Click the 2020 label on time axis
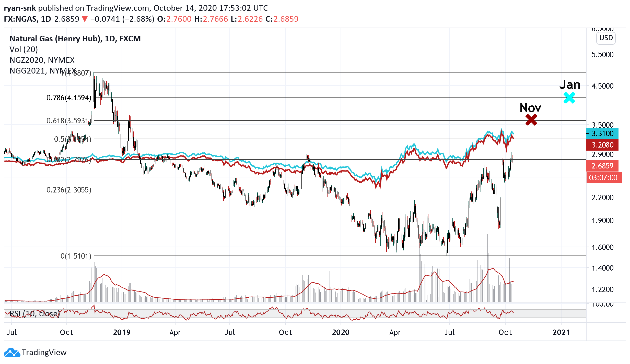The height and width of the screenshot is (364, 630). point(341,332)
